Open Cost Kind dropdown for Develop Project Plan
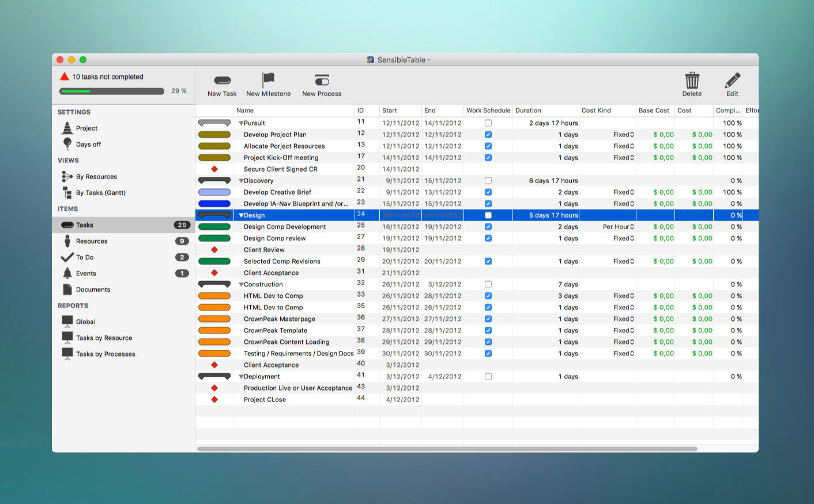Viewport: 814px width, 504px height. click(624, 134)
